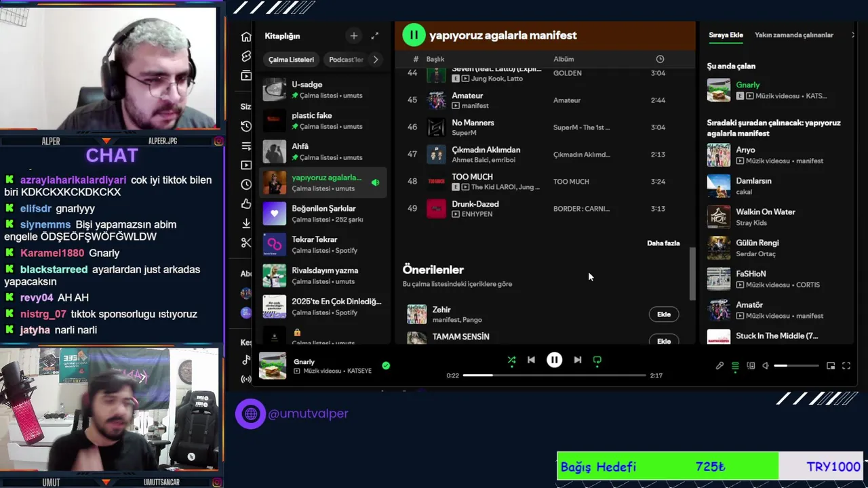Add Zehir with its Ekle button

click(664, 314)
